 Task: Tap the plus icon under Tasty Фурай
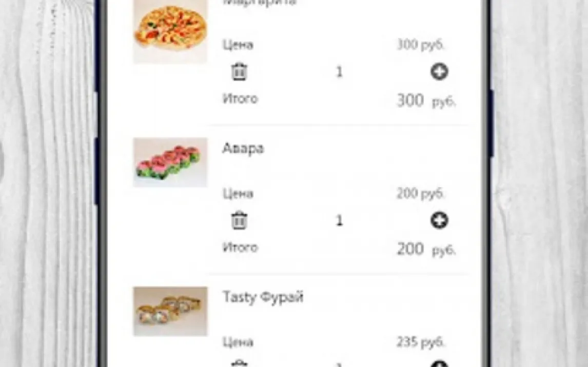click(x=439, y=363)
